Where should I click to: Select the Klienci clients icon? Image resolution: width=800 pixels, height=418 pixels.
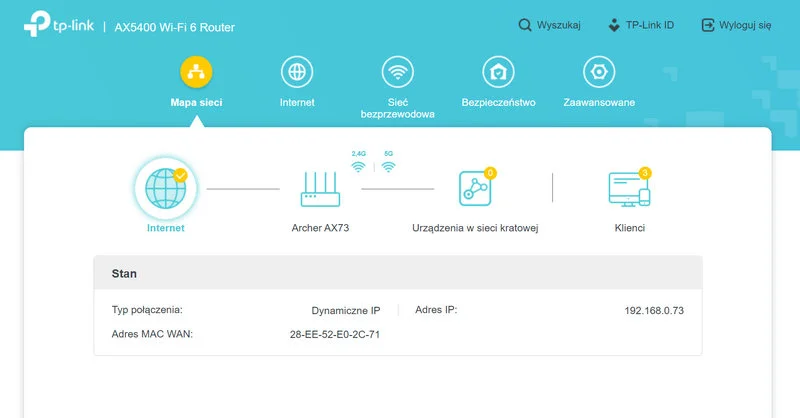(x=629, y=188)
